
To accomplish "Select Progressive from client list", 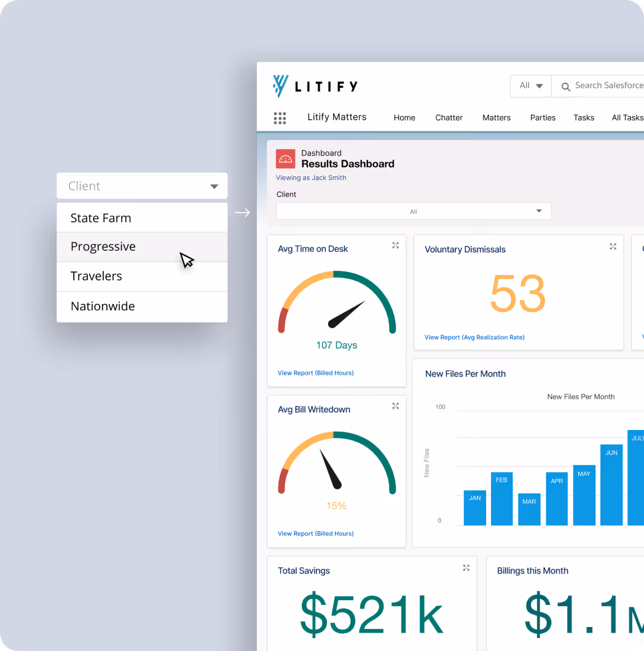I will point(142,247).
